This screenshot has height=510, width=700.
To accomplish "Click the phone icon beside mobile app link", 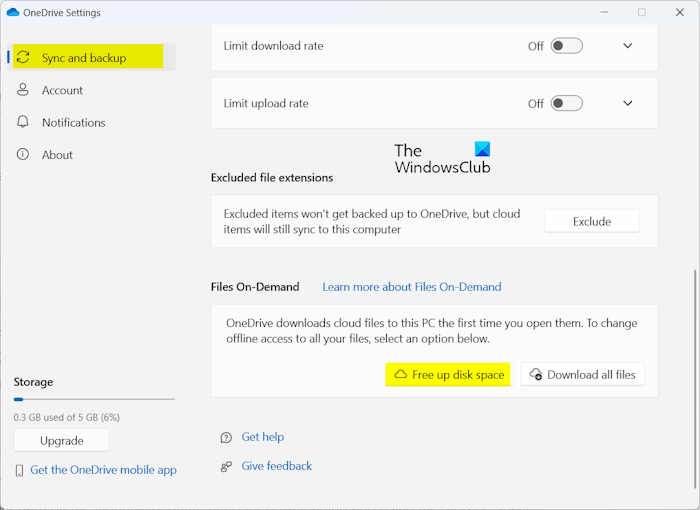I will click(x=20, y=470).
